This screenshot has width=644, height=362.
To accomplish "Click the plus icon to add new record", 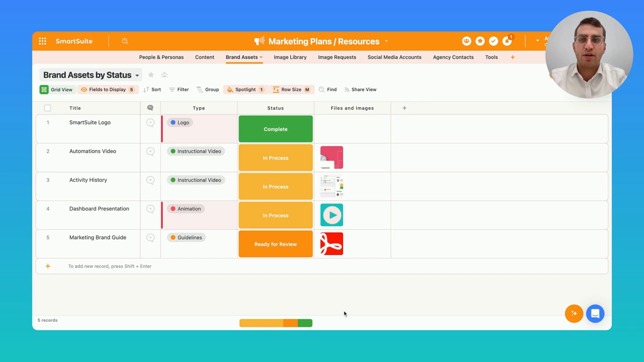I will click(48, 266).
